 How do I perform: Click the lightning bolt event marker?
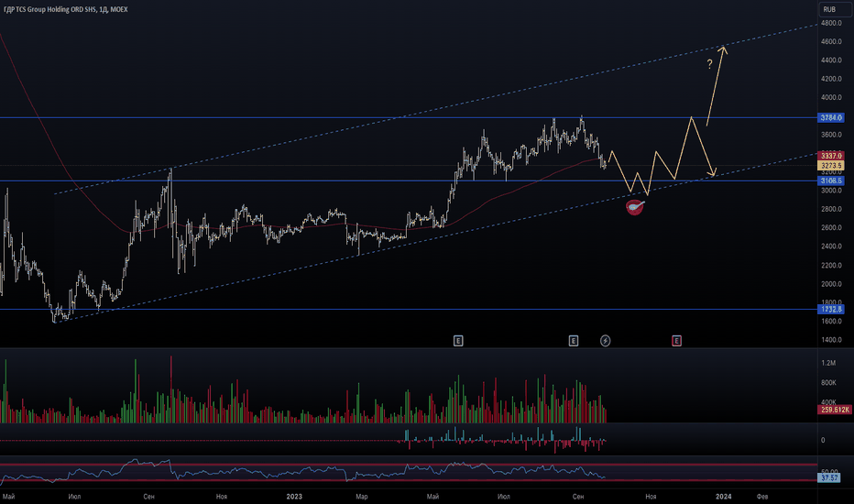(x=606, y=341)
